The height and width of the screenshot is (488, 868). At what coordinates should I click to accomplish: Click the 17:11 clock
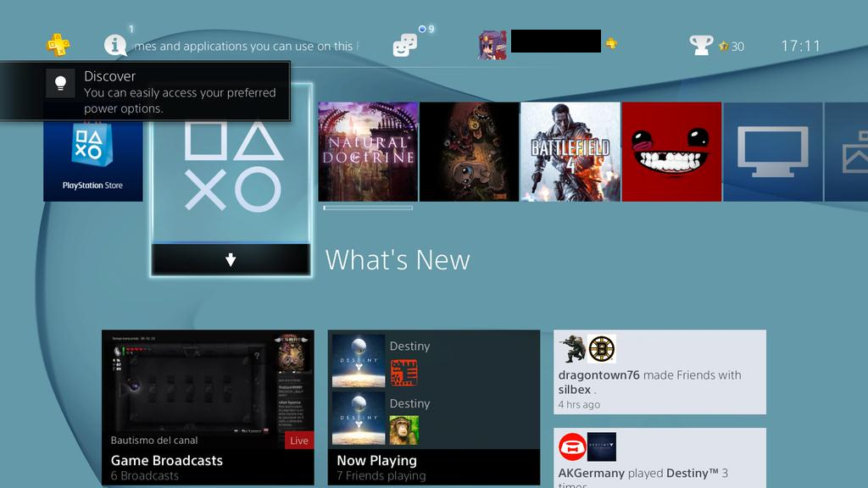800,46
